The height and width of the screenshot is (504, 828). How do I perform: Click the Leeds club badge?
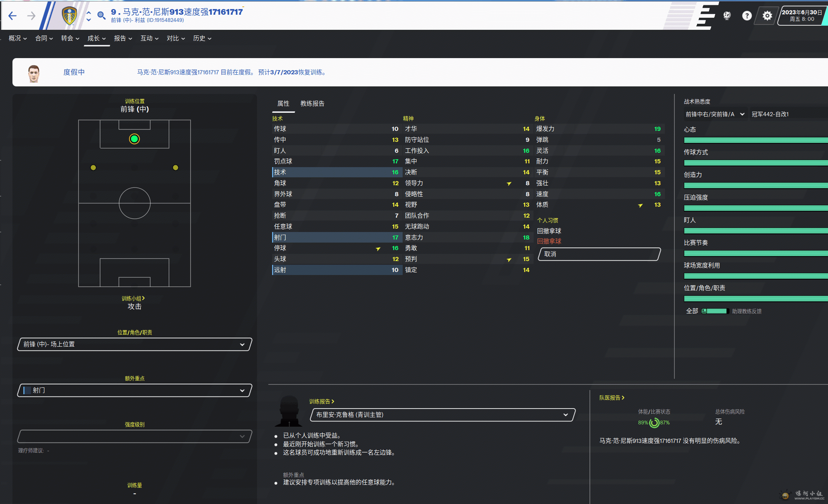pyautogui.click(x=69, y=16)
